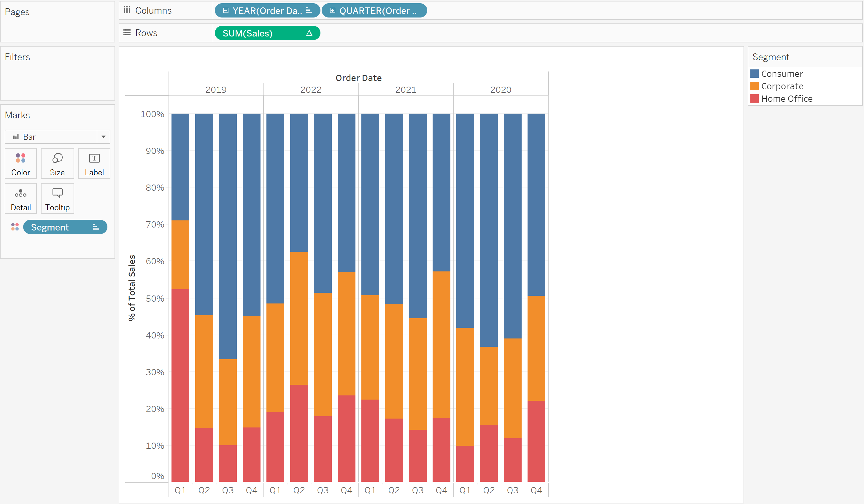The image size is (864, 504).
Task: Click the sort icon on Segment pill
Action: click(x=96, y=227)
